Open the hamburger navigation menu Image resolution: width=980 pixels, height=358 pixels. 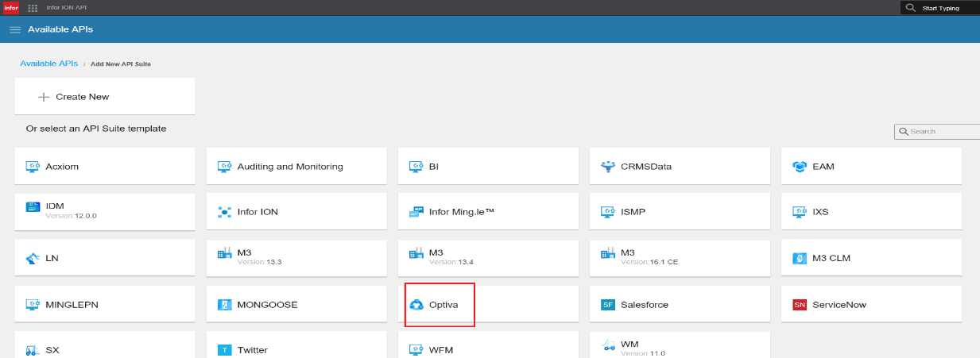pos(15,29)
